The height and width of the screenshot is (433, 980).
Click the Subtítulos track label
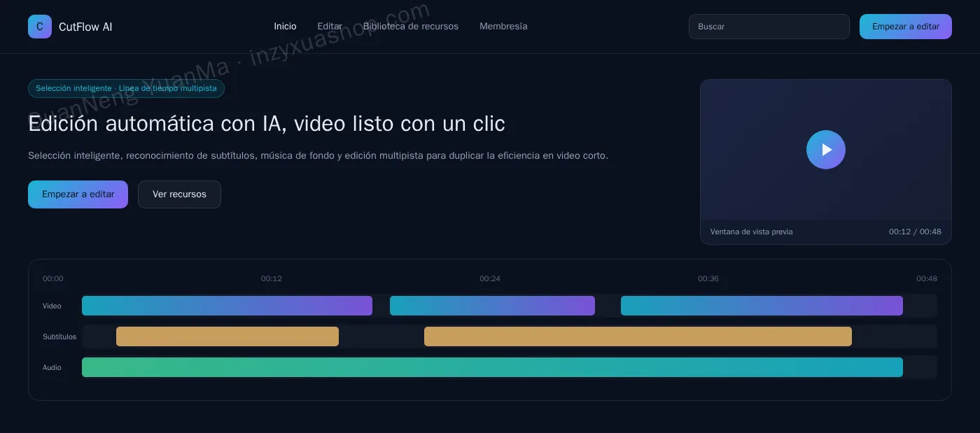point(59,336)
